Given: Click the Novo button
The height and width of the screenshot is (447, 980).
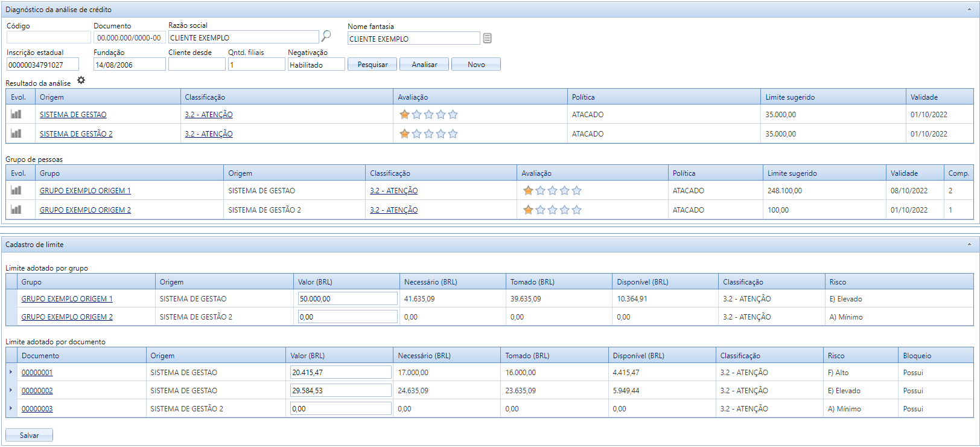Looking at the screenshot, I should pos(476,65).
